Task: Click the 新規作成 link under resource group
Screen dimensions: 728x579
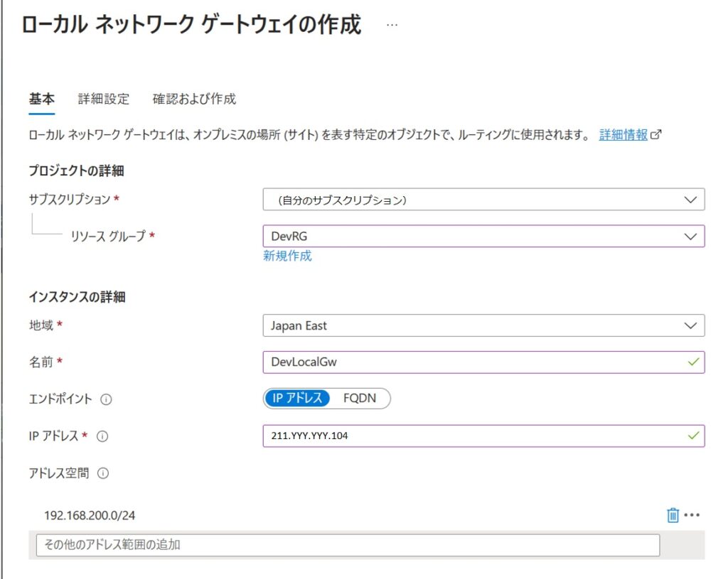Action: pyautogui.click(x=287, y=256)
